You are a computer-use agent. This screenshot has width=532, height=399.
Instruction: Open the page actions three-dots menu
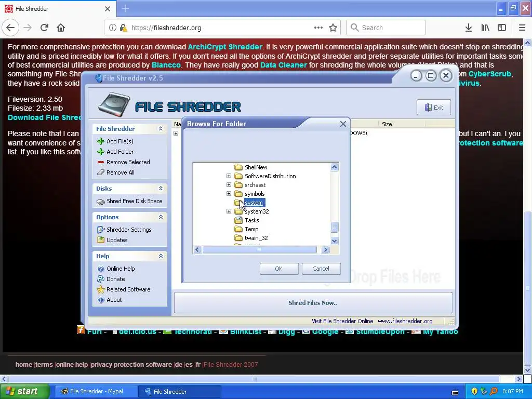[318, 28]
